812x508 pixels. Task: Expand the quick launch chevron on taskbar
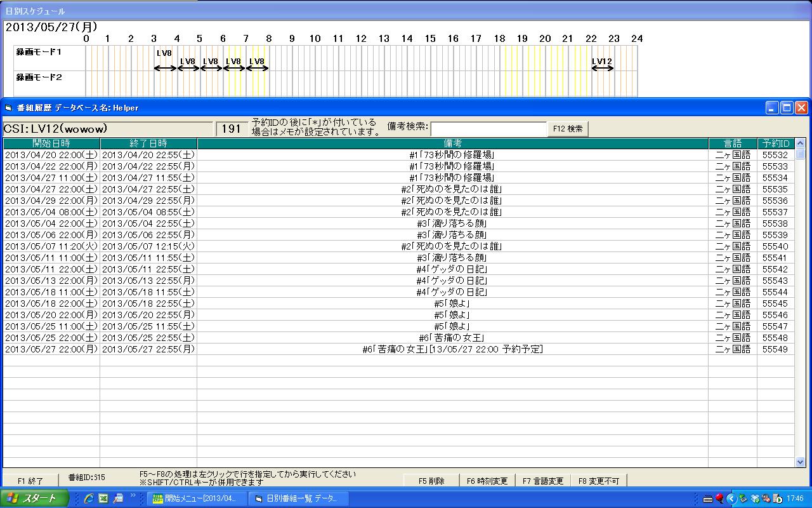(133, 495)
